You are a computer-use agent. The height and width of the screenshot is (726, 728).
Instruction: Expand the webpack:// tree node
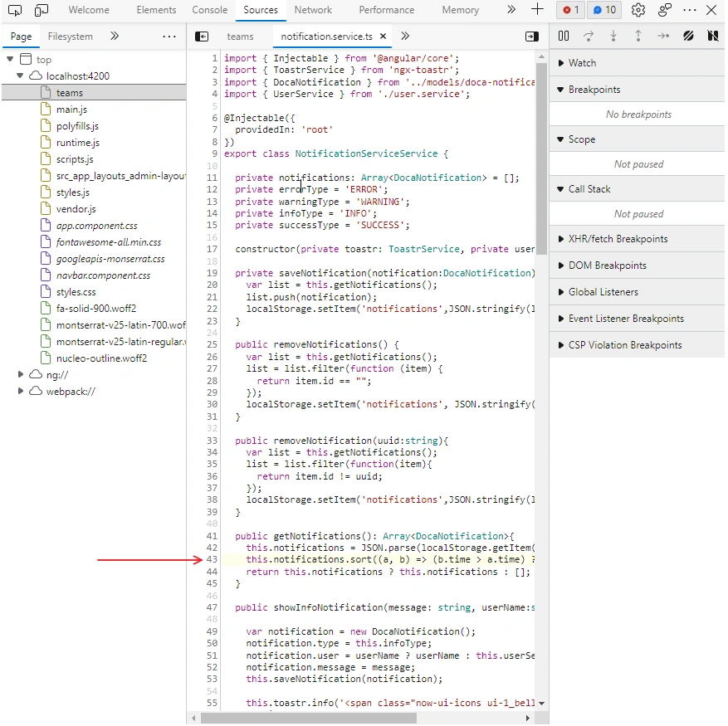[x=20, y=391]
